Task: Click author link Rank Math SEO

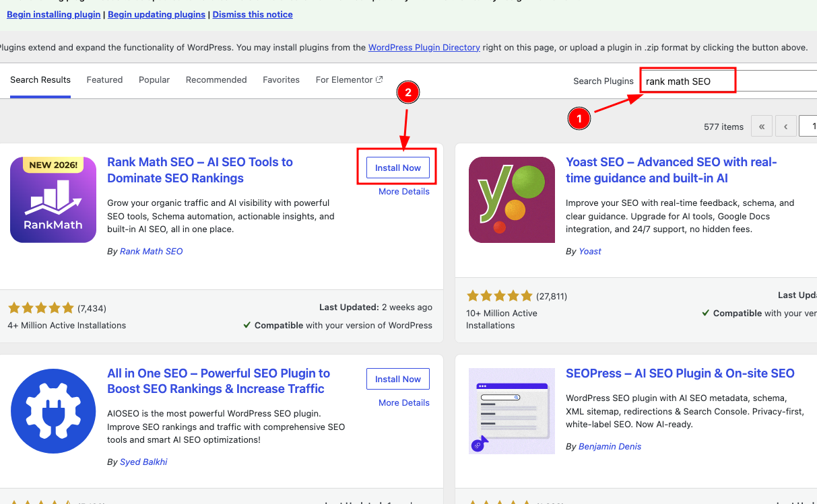Action: pos(151,251)
